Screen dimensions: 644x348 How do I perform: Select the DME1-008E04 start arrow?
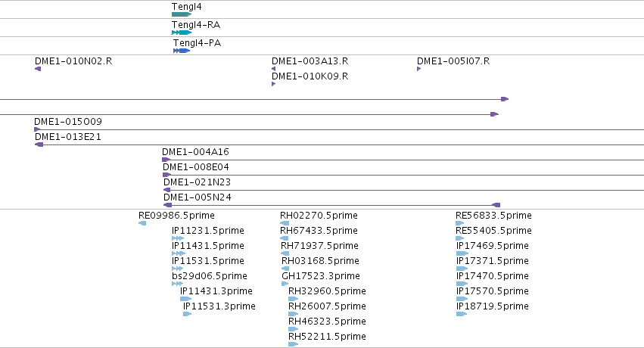pos(166,175)
